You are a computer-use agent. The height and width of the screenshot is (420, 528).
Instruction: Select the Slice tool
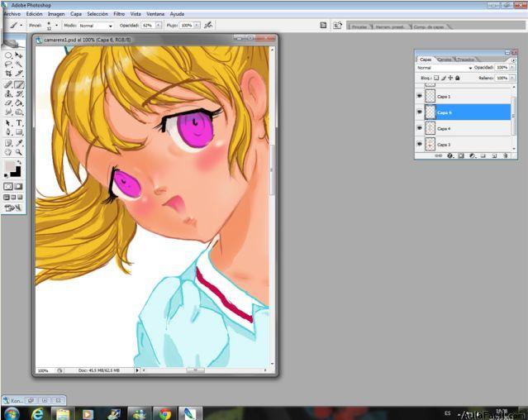(19, 73)
